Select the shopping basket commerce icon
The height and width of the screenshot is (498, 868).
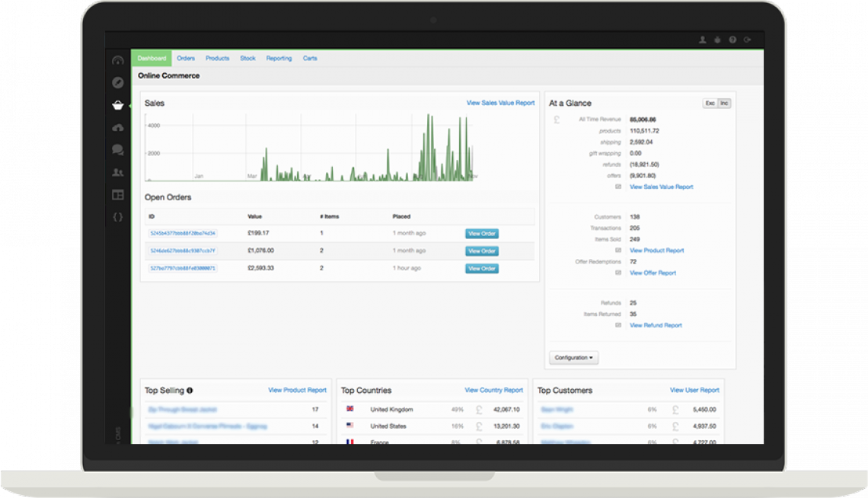pyautogui.click(x=117, y=104)
